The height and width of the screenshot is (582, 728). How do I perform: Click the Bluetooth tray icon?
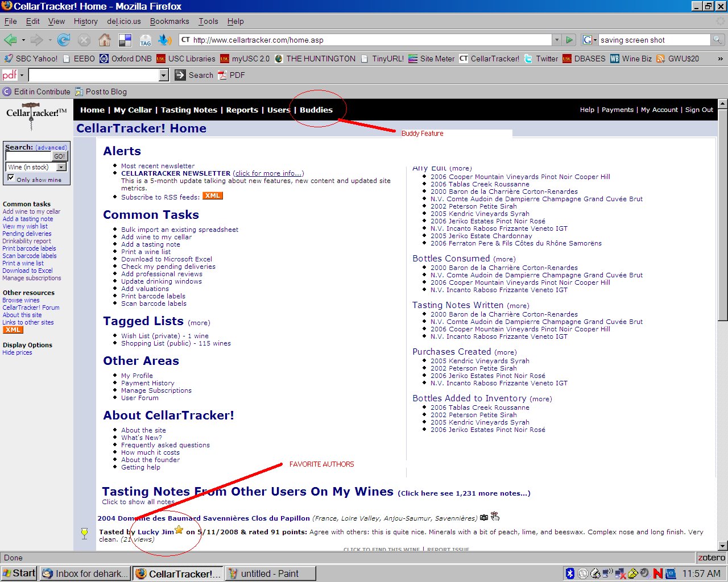[x=570, y=573]
